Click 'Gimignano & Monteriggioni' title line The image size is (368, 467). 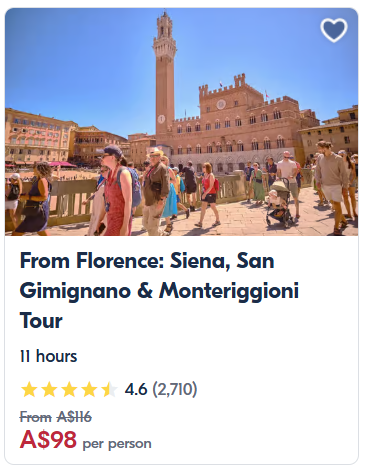[x=159, y=291]
